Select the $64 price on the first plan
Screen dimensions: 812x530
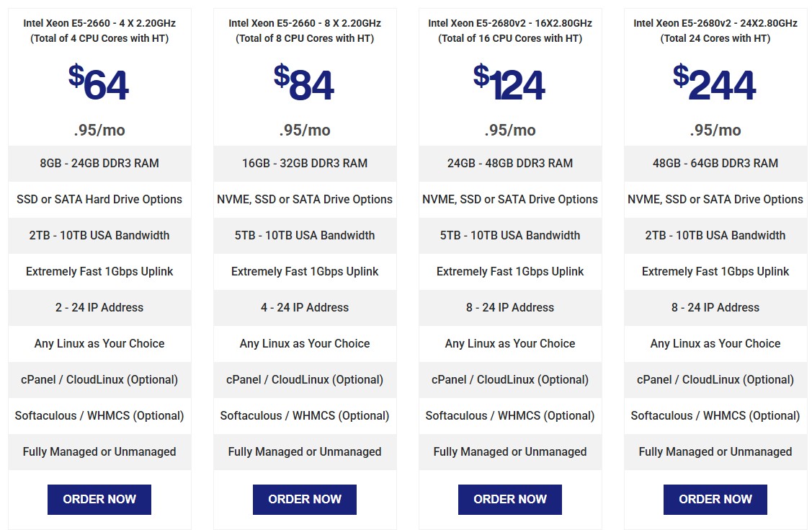pyautogui.click(x=99, y=83)
